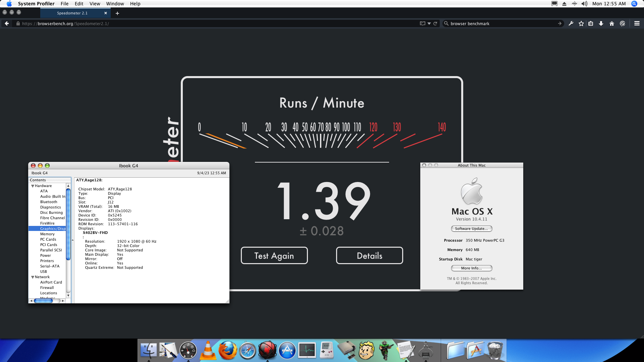Click the Details button
This screenshot has height=362, width=644.
pyautogui.click(x=369, y=256)
